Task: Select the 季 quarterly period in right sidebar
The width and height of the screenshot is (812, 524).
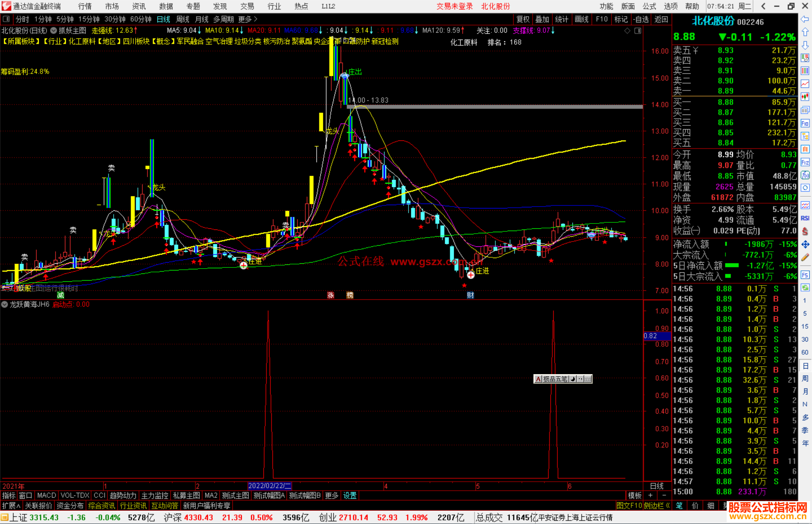Action: (805, 430)
